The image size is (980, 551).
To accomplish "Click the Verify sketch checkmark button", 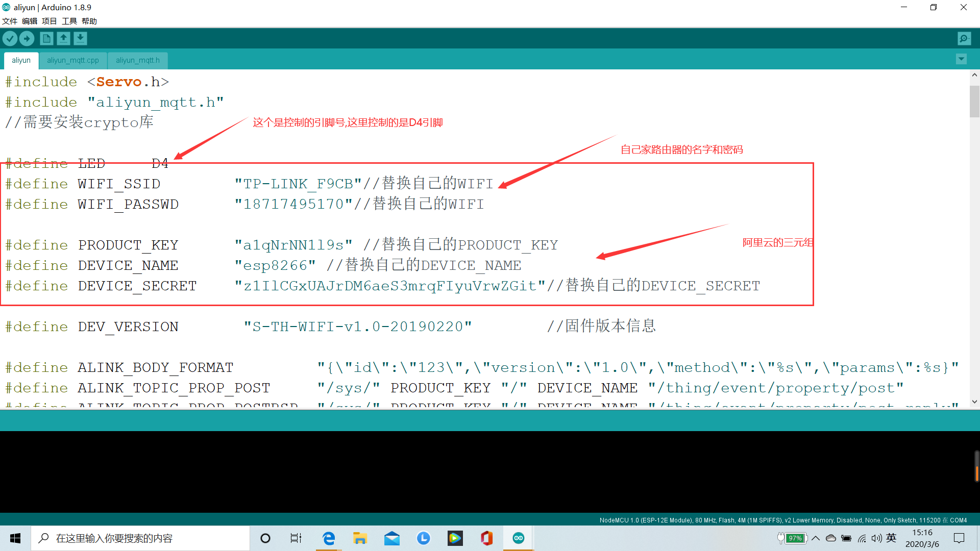I will coord(10,38).
